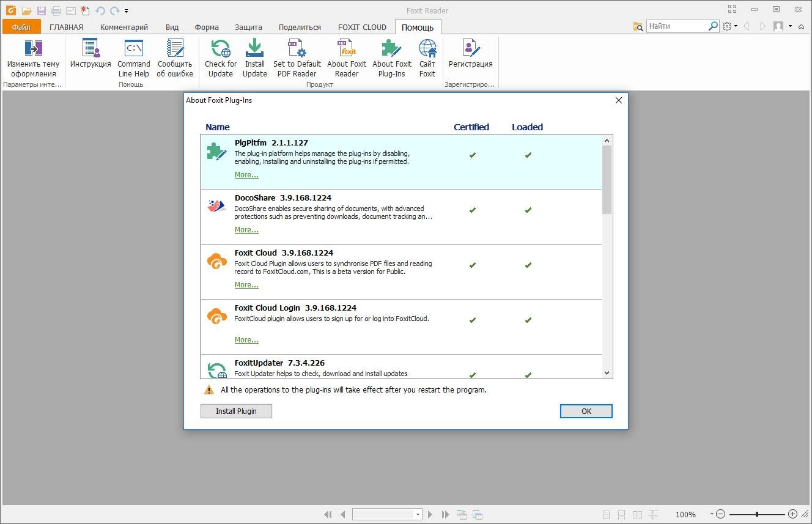The height and width of the screenshot is (524, 812).
Task: Switch to the Комментарий tab
Action: [x=124, y=27]
